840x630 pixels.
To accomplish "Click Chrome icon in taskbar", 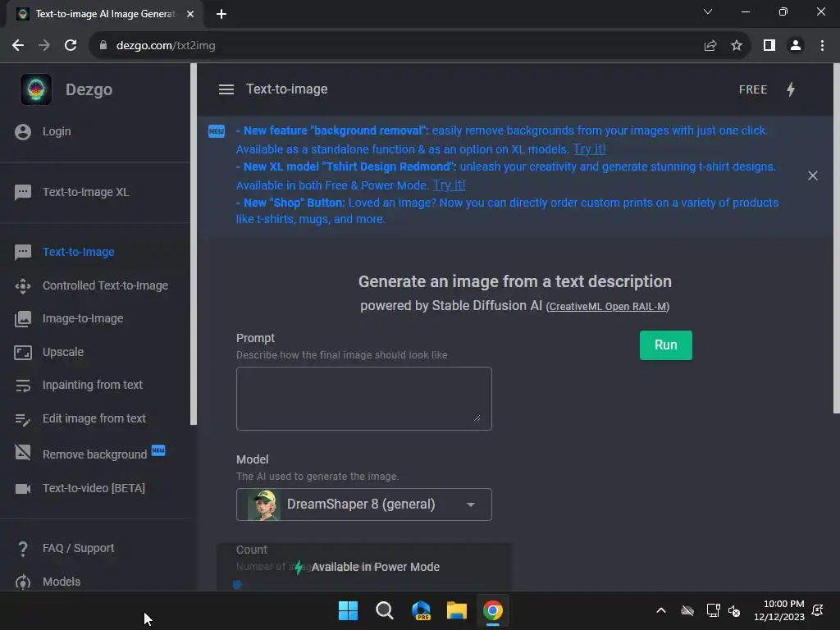I will pyautogui.click(x=493, y=610).
